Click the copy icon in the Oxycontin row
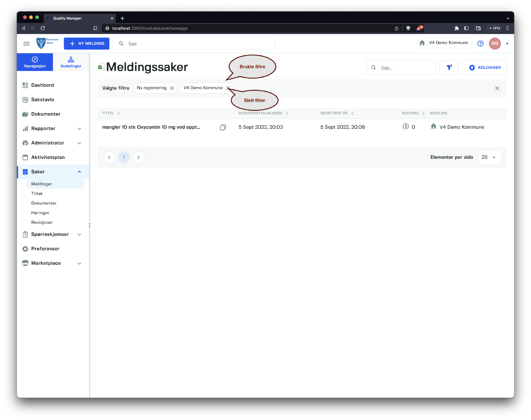The image size is (531, 420). pos(223,127)
